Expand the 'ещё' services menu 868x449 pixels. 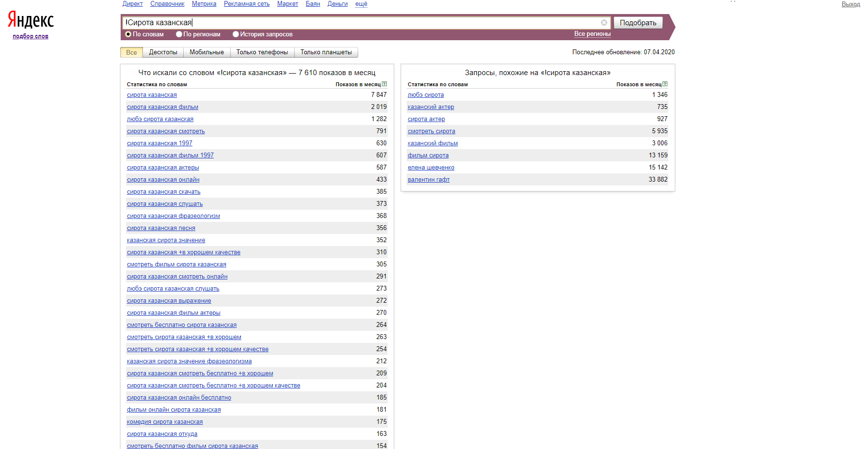[361, 4]
